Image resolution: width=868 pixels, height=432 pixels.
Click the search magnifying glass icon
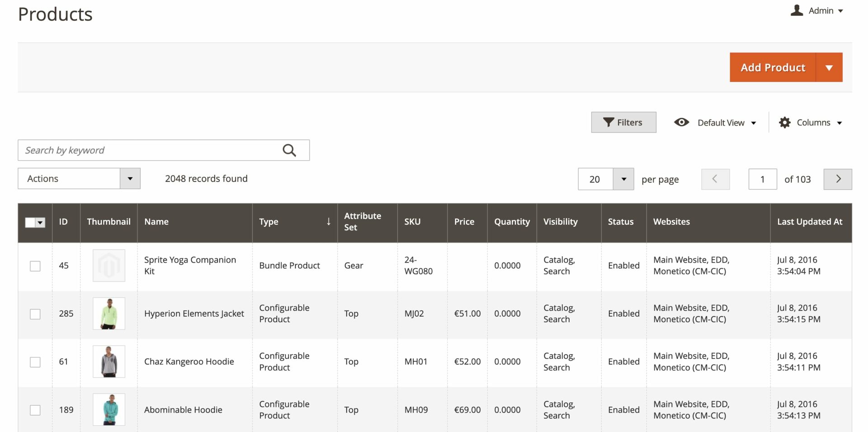(x=289, y=150)
